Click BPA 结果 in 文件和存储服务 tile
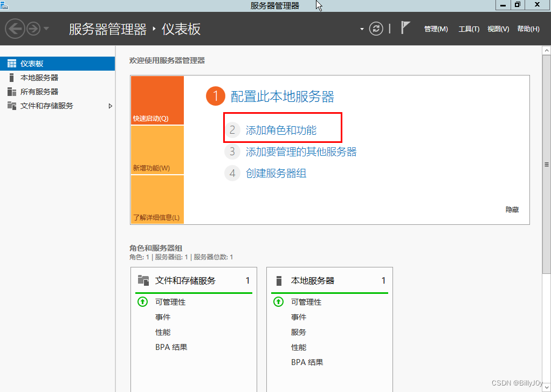The height and width of the screenshot is (392, 551). coord(171,347)
